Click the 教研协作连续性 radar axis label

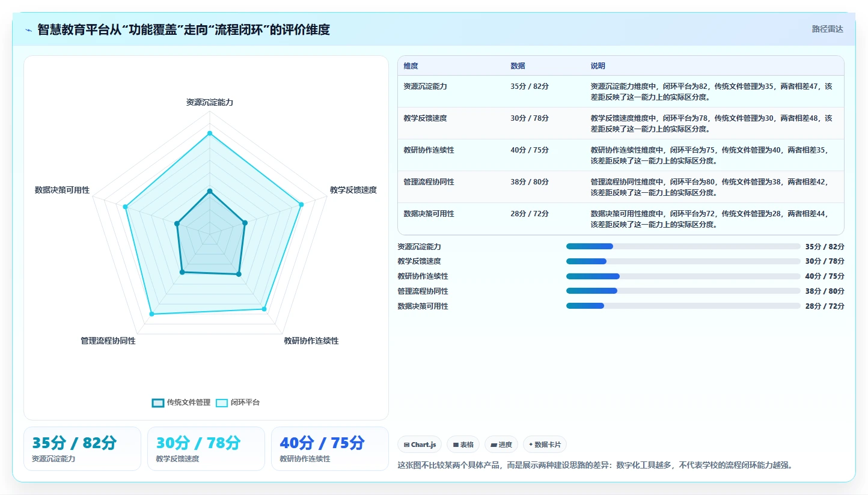(311, 341)
